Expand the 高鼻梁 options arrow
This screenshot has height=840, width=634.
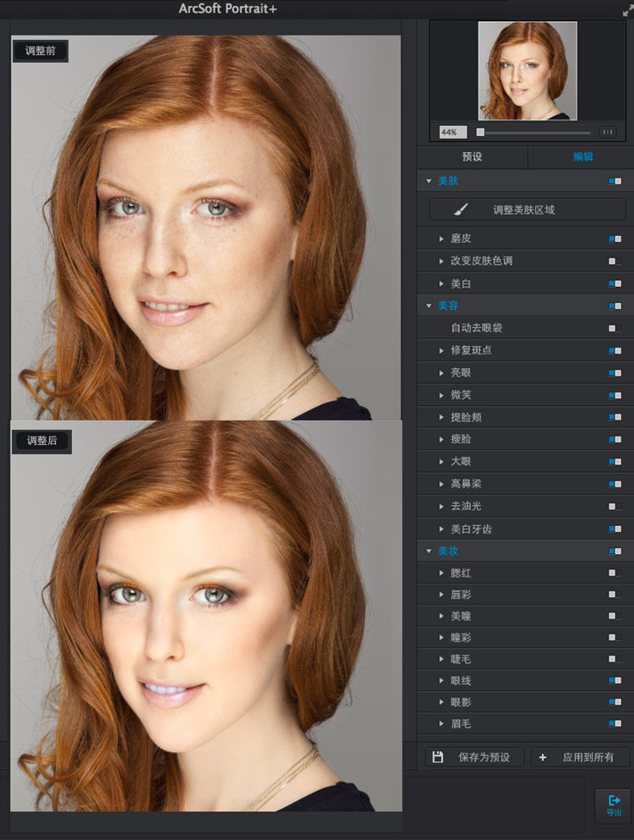click(441, 484)
